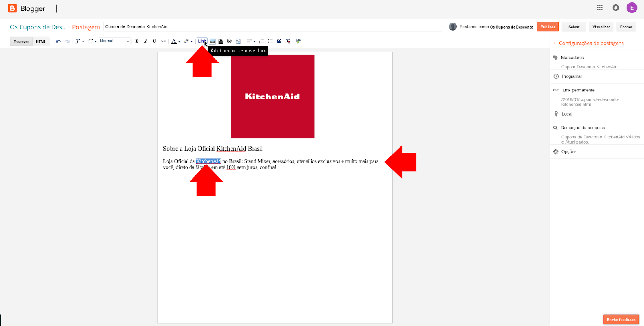Switch to HTML editing mode
Screen dimensions: 644x326
[41, 41]
